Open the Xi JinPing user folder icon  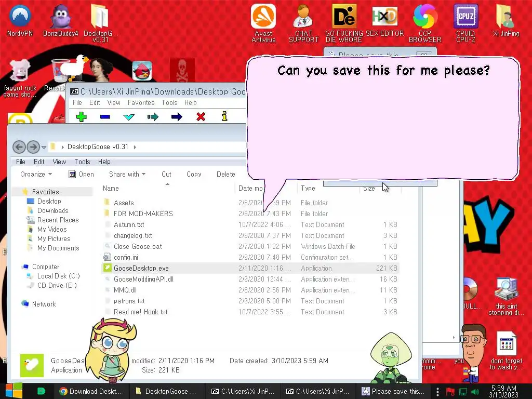506,20
